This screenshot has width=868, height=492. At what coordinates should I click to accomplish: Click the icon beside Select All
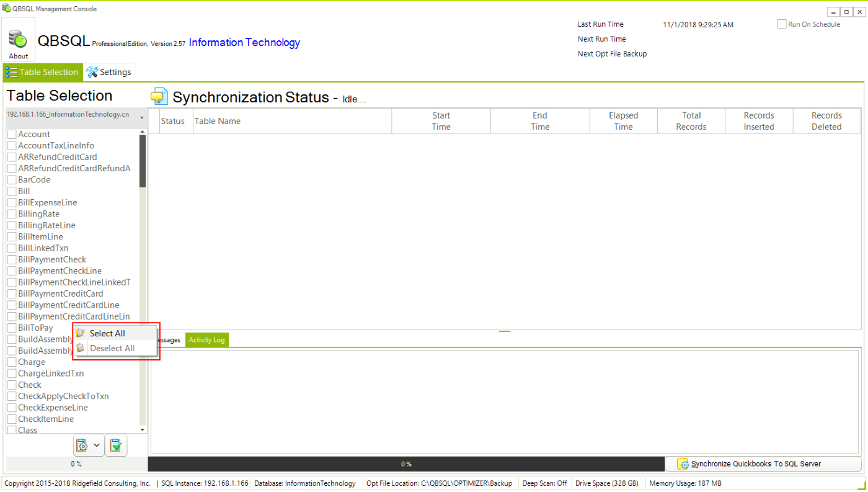point(80,333)
